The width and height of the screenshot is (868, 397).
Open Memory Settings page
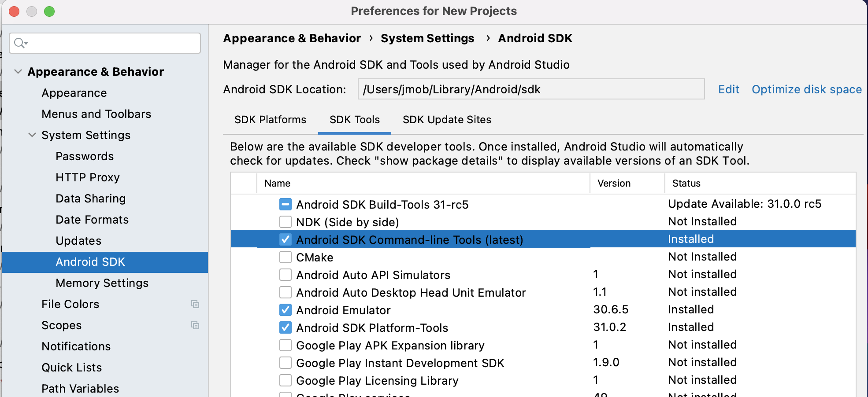(x=102, y=283)
